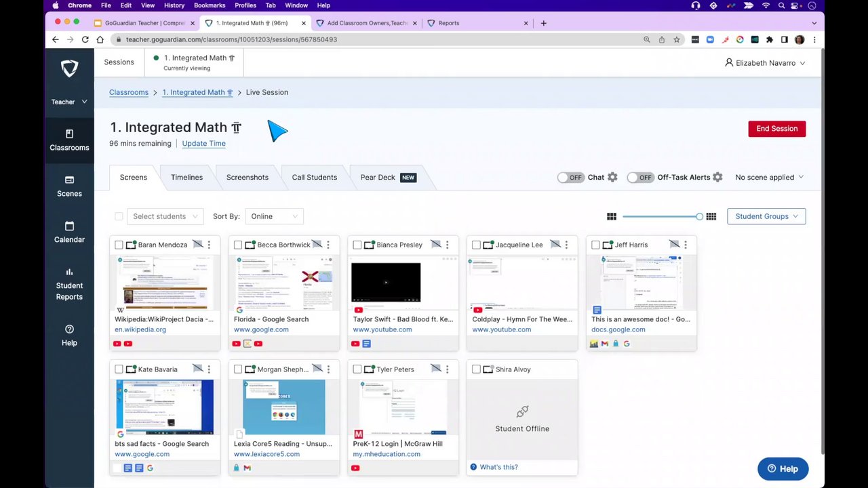Open the Sort By Online dropdown

coord(274,216)
